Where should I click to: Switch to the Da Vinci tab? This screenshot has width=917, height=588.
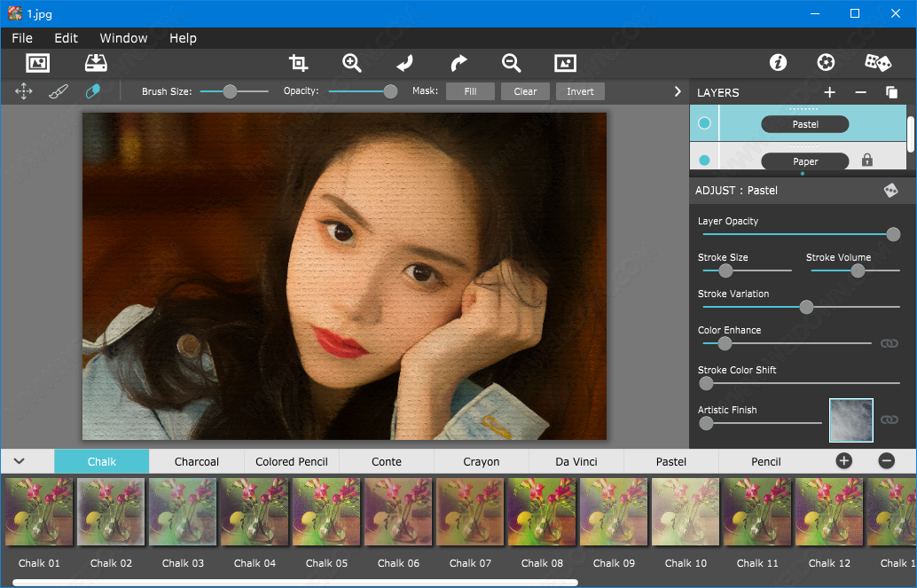tap(576, 462)
